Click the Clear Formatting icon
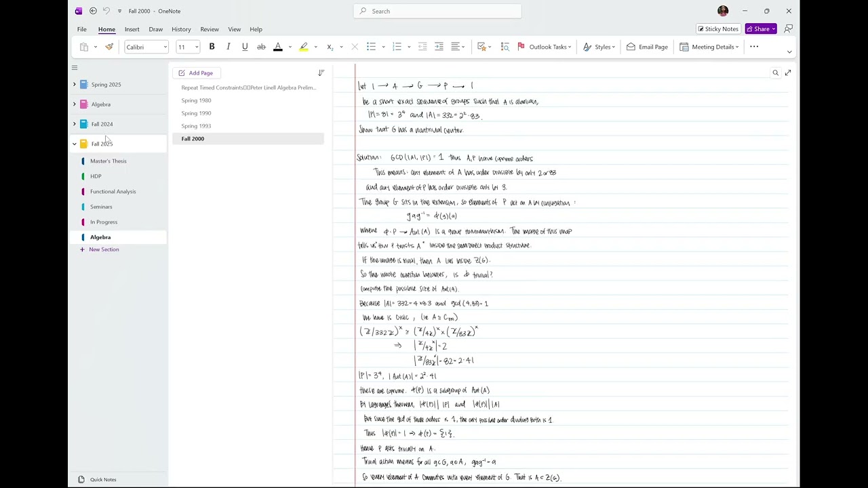 pyautogui.click(x=355, y=47)
